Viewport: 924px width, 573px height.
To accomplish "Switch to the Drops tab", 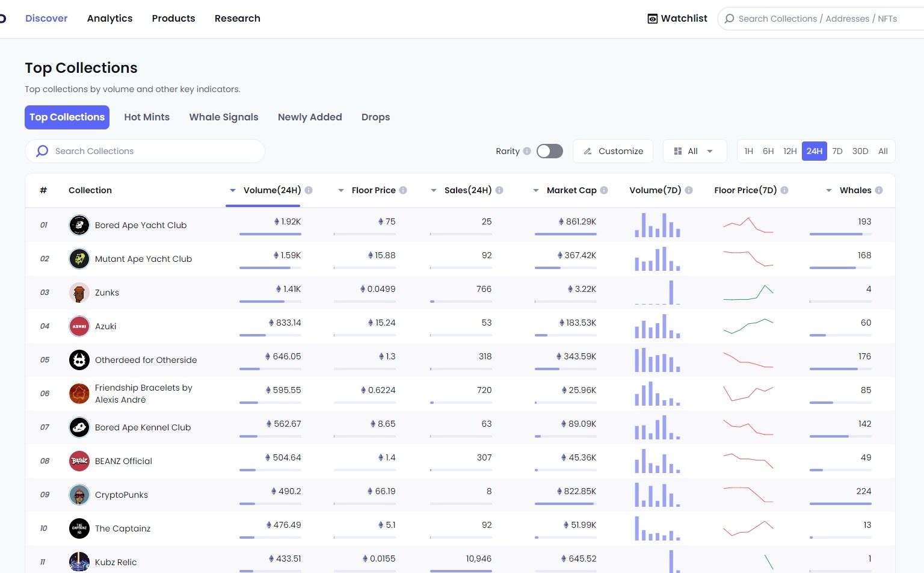I will 375,117.
